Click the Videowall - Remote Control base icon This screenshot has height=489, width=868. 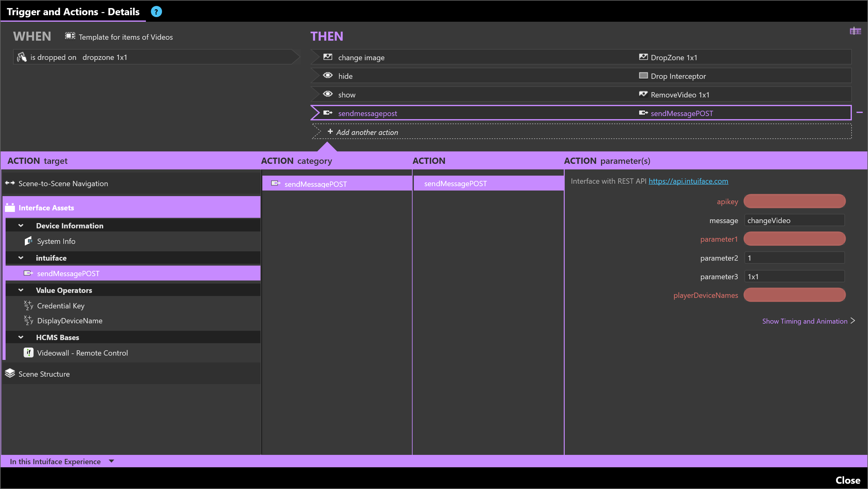point(28,352)
